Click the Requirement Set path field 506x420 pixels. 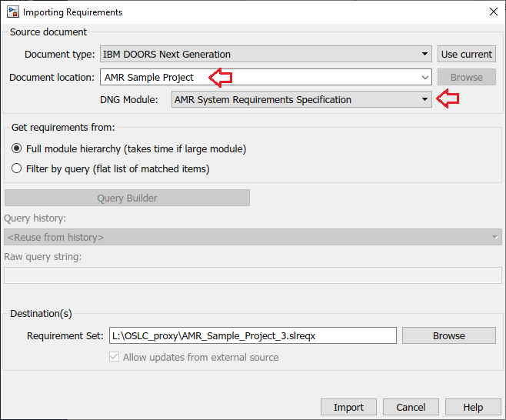pyautogui.click(x=252, y=335)
